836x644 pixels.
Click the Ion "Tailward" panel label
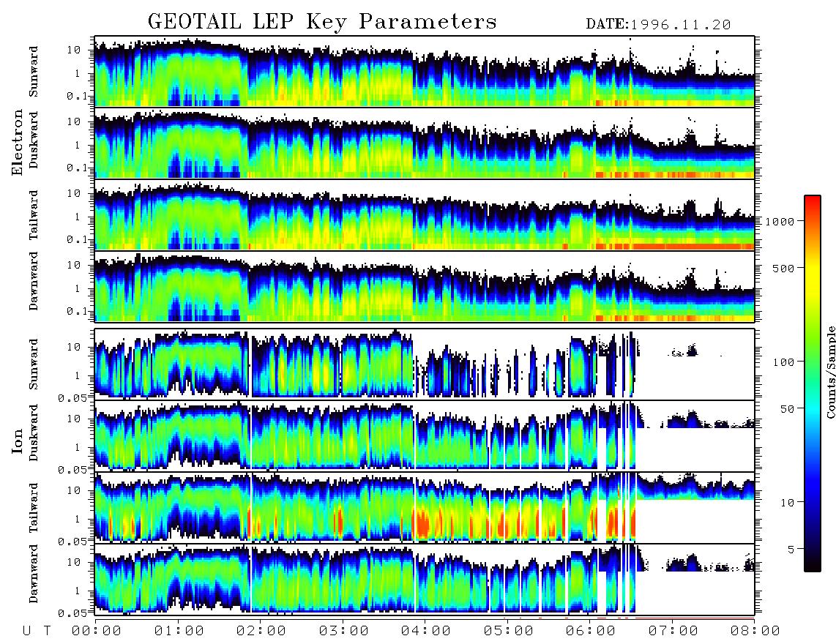[x=34, y=508]
